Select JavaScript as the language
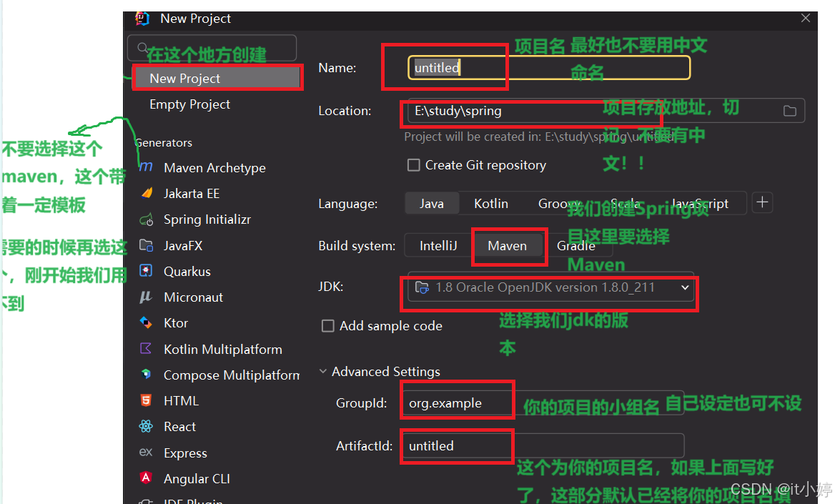Image resolution: width=835 pixels, height=504 pixels. [x=699, y=204]
